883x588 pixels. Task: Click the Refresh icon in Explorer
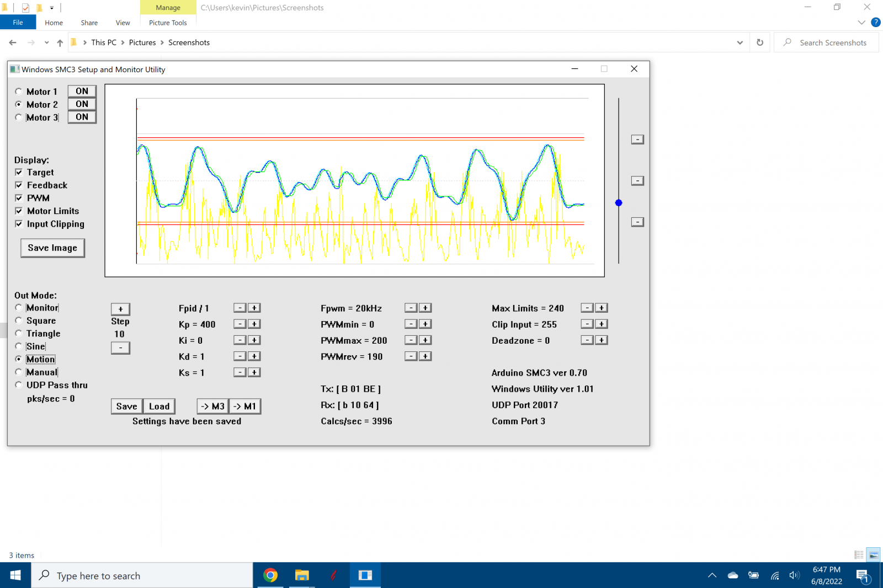[760, 42]
